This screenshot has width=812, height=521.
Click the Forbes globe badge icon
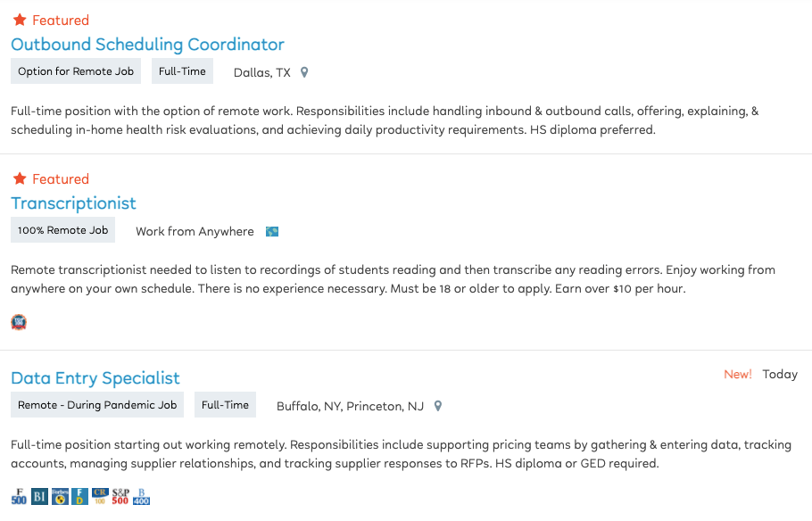(x=60, y=497)
